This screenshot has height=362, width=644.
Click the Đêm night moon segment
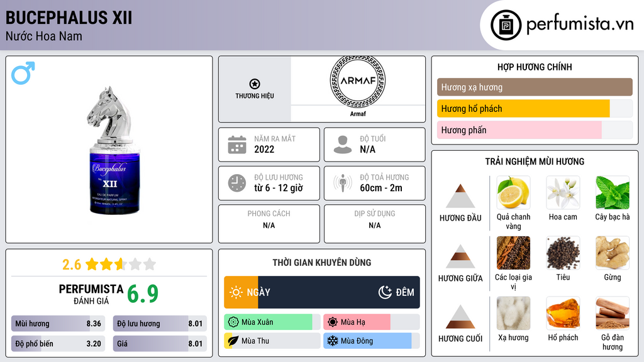point(396,292)
